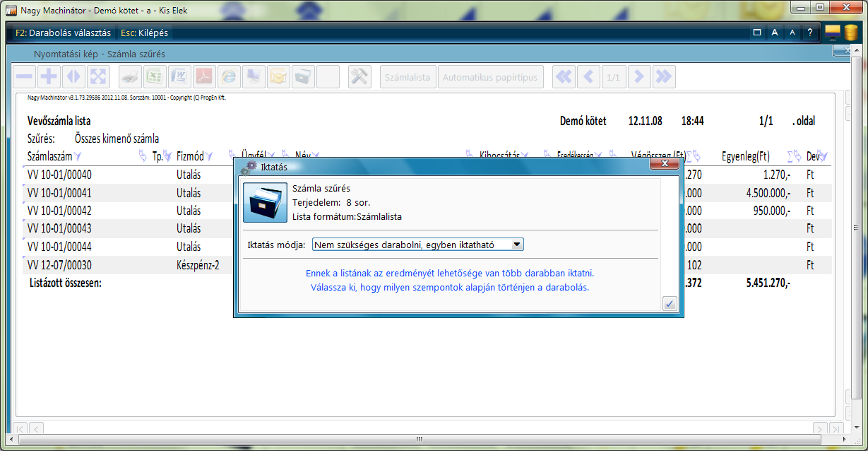Click the Számlaszám column header
The width and height of the screenshot is (868, 451).
49,156
